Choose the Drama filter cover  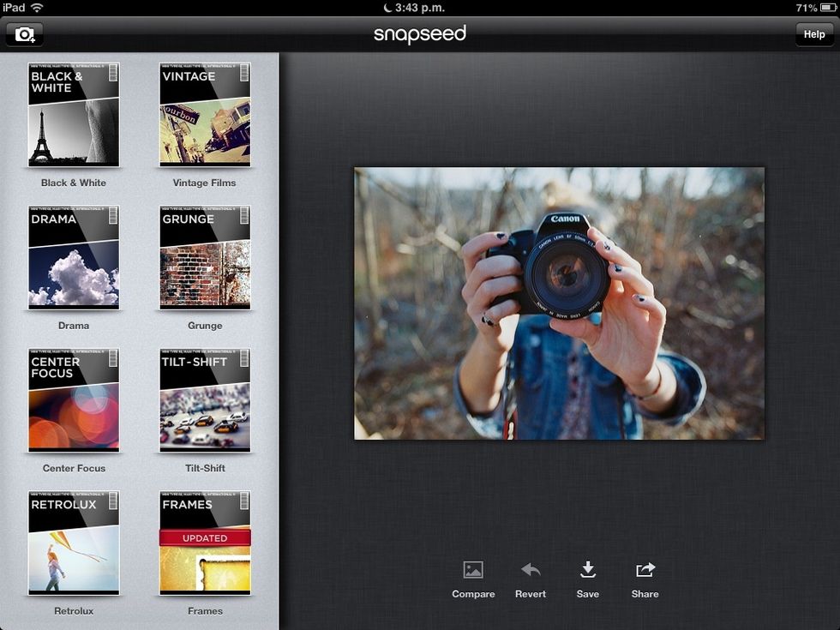click(x=74, y=258)
